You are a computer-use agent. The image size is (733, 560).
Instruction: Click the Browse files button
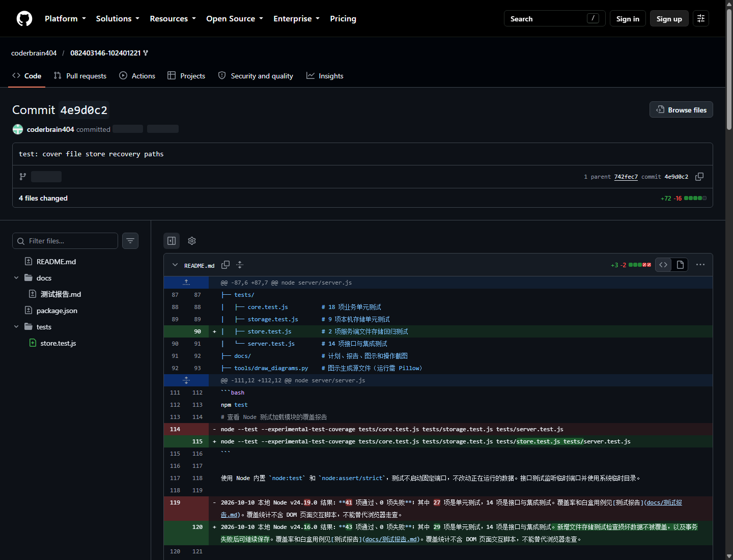[x=681, y=110]
